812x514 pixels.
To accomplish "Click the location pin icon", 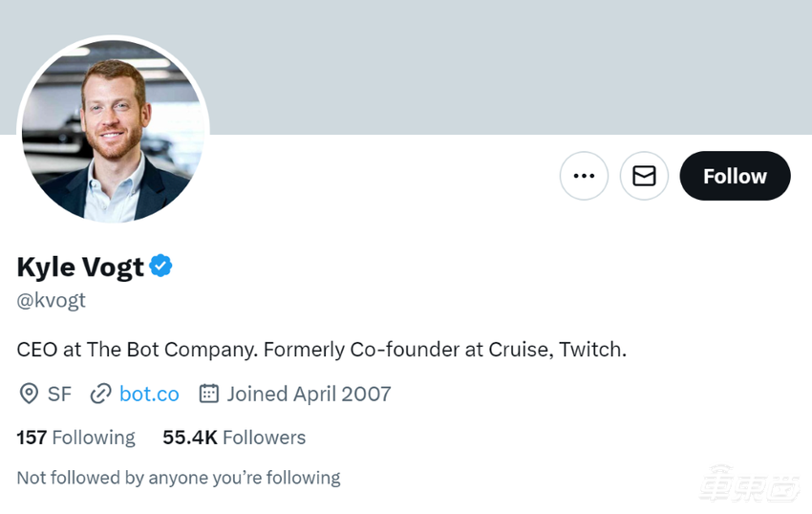I will click(x=30, y=394).
